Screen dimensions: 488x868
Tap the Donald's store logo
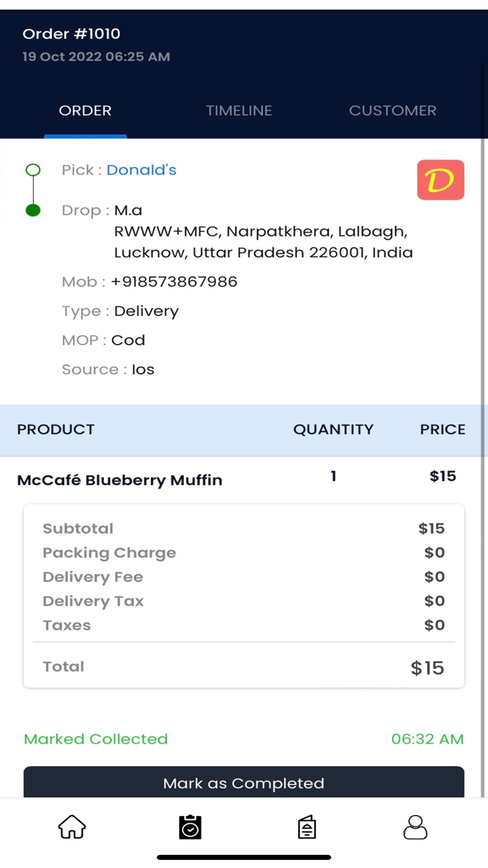click(x=440, y=180)
